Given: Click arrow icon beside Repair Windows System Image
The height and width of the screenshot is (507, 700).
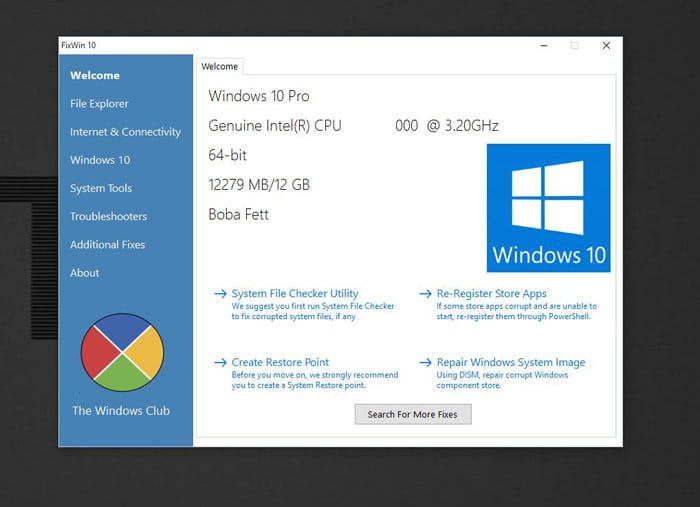Looking at the screenshot, I should 425,362.
